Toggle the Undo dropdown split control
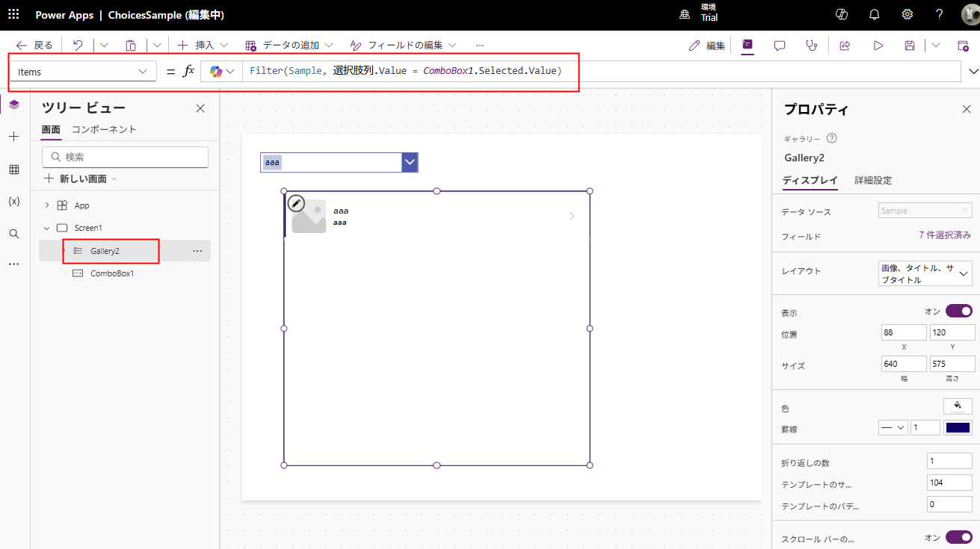Image resolution: width=980 pixels, height=549 pixels. (105, 46)
